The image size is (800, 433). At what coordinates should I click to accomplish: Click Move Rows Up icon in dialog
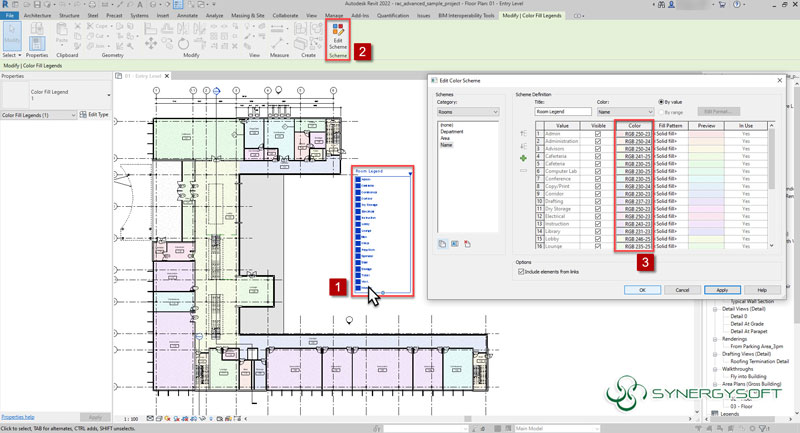point(522,133)
